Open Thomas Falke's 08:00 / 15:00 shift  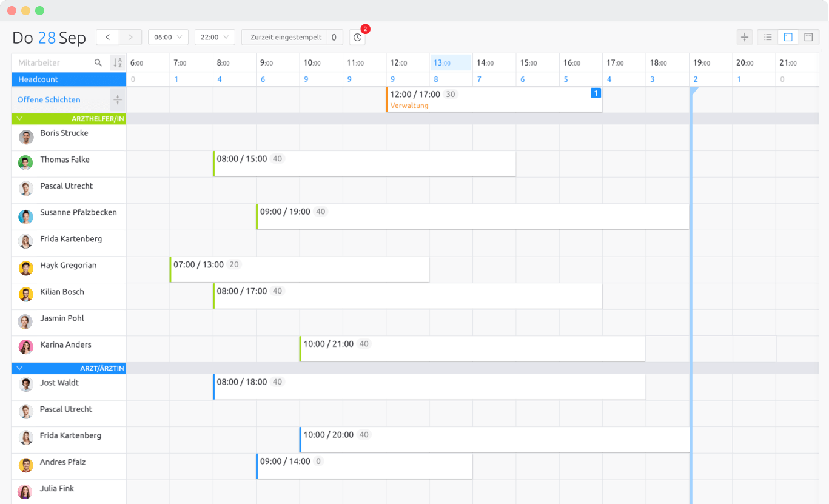(364, 164)
